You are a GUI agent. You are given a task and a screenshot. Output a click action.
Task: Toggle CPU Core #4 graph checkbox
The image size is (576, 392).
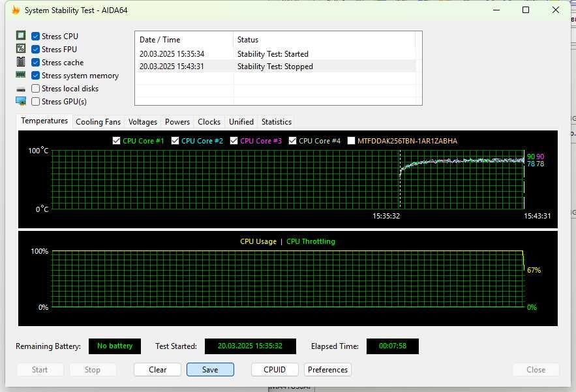(x=292, y=141)
